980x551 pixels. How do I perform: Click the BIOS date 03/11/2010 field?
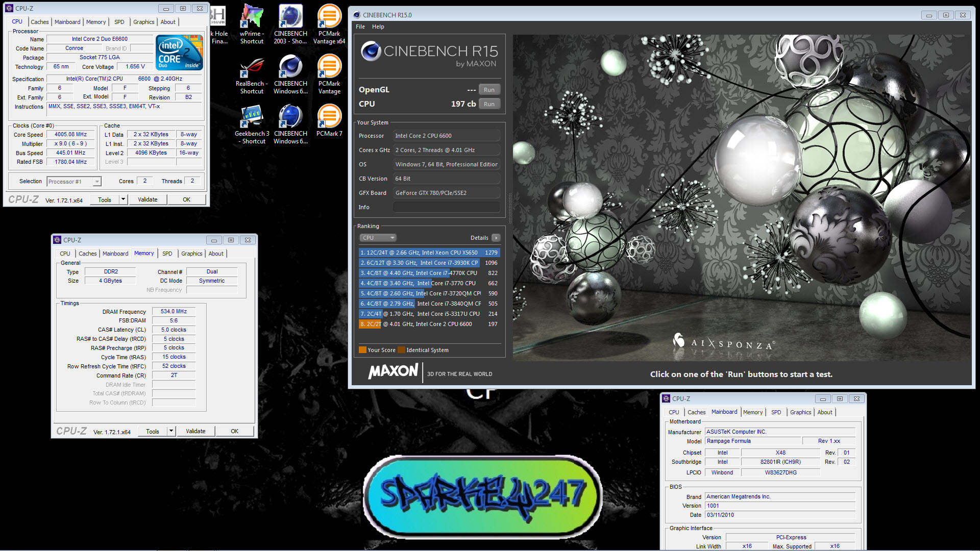[x=780, y=515]
